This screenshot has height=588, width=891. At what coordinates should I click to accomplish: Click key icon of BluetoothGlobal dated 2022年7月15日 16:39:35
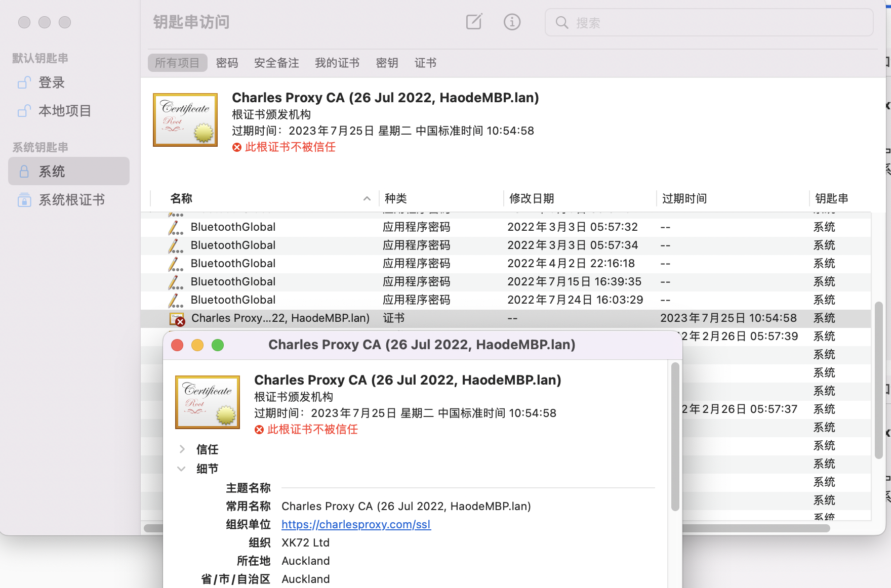pyautogui.click(x=175, y=282)
